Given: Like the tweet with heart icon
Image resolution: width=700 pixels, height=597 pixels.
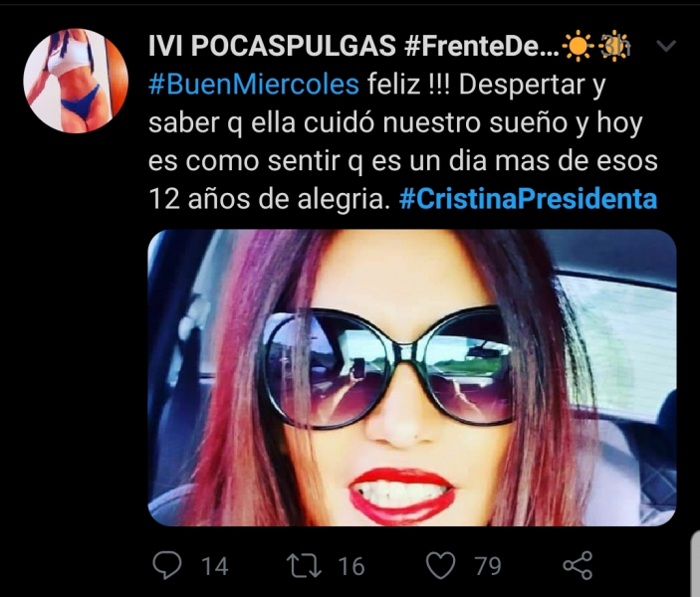Looking at the screenshot, I should [x=441, y=565].
